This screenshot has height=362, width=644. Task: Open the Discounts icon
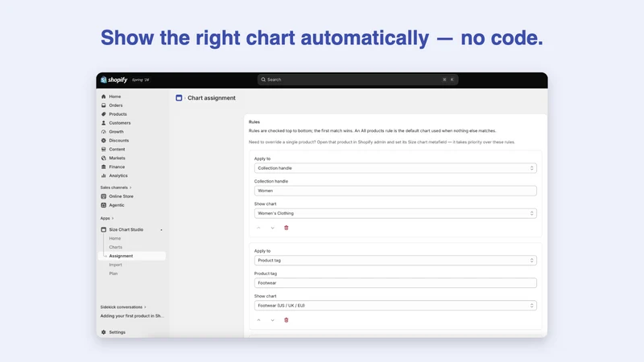104,140
